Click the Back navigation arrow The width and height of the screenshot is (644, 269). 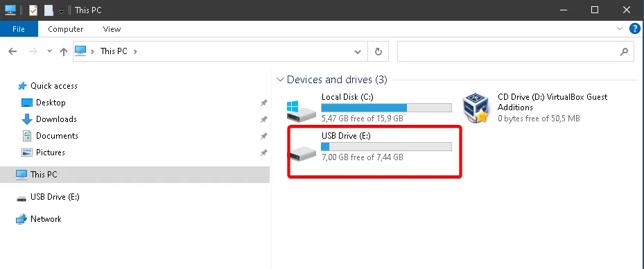[12, 51]
